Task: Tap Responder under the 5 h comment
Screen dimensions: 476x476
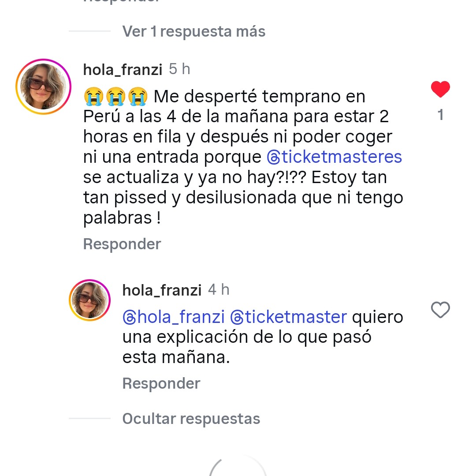Action: point(122,244)
